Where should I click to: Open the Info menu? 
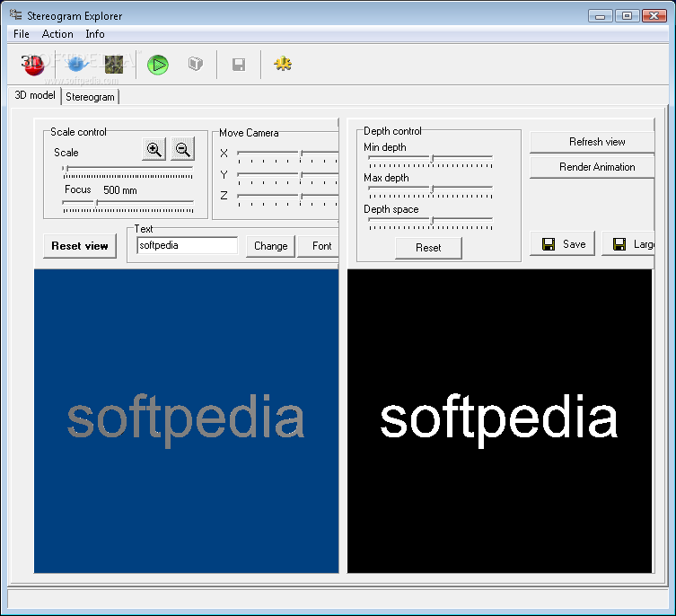click(95, 33)
